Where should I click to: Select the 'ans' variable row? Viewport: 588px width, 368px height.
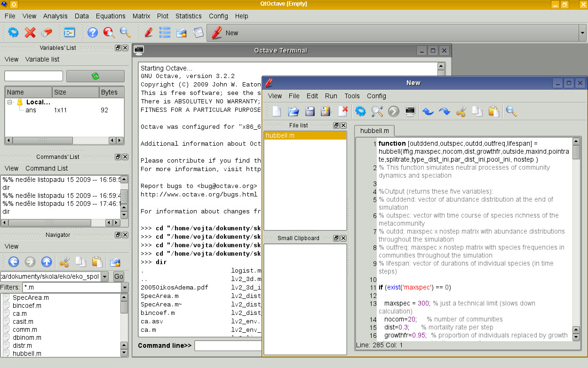click(x=64, y=110)
